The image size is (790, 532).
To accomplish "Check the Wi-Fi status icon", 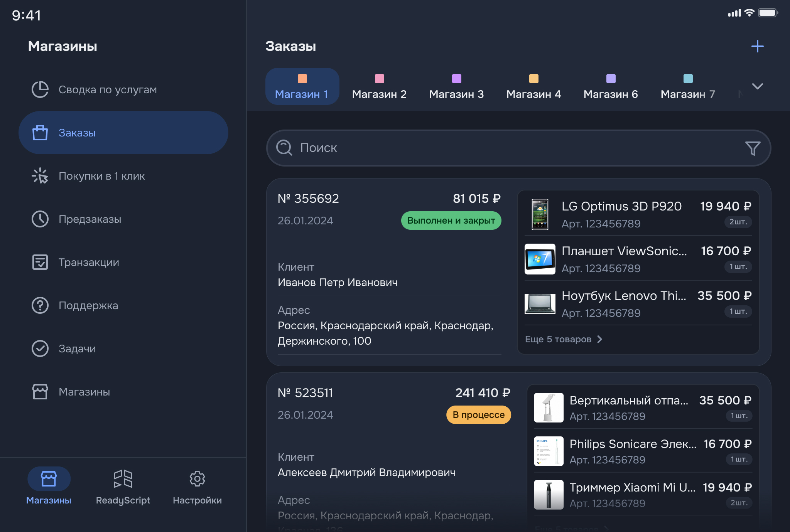I will pos(749,13).
